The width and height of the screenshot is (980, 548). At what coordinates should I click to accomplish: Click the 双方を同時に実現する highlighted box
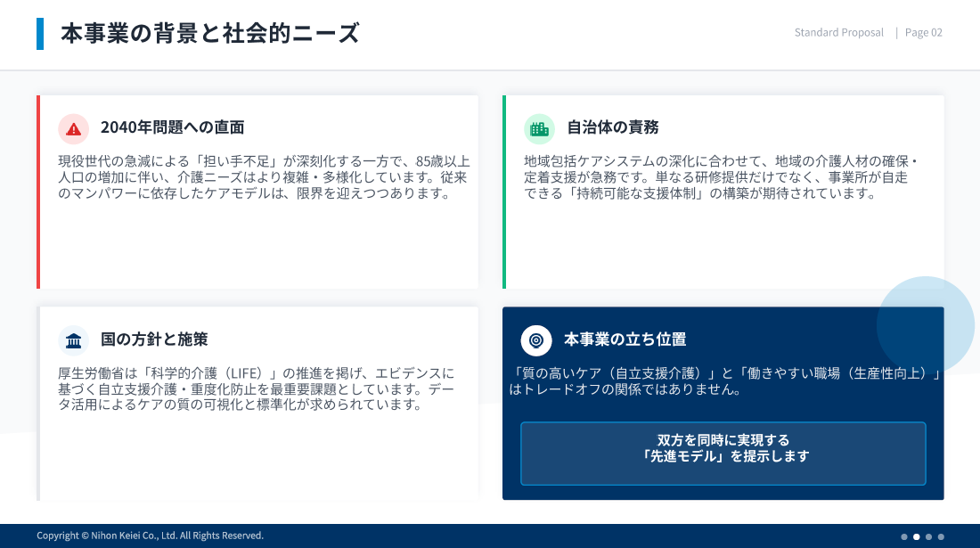pyautogui.click(x=723, y=454)
